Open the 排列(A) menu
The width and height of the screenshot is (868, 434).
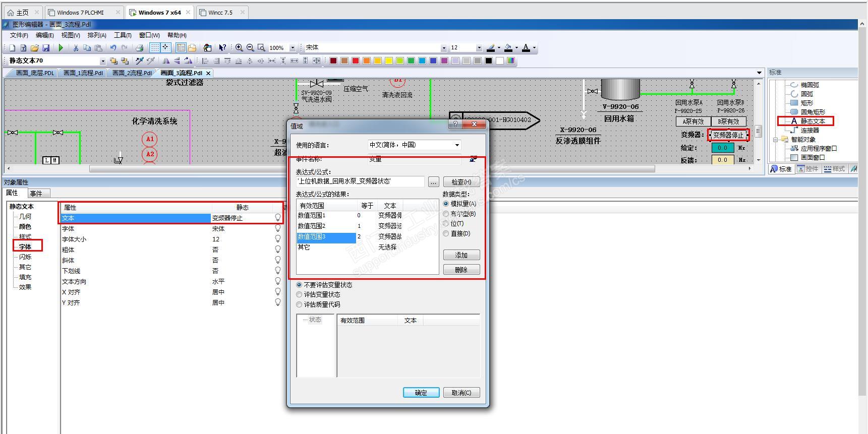tap(97, 35)
